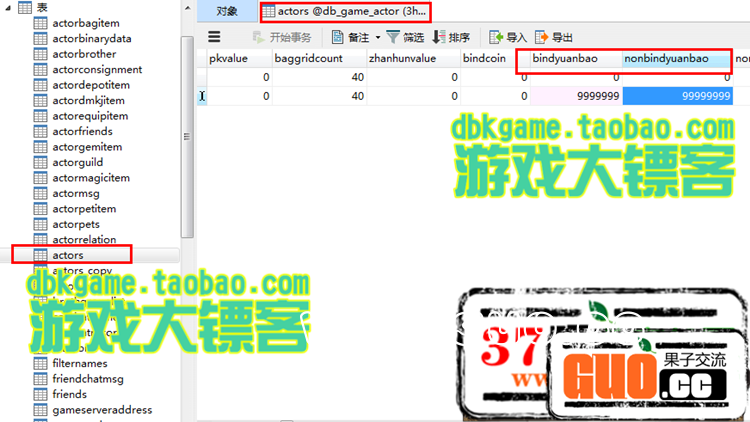750x422 pixels.
Task: Click the pkvalue column header
Action: point(239,58)
